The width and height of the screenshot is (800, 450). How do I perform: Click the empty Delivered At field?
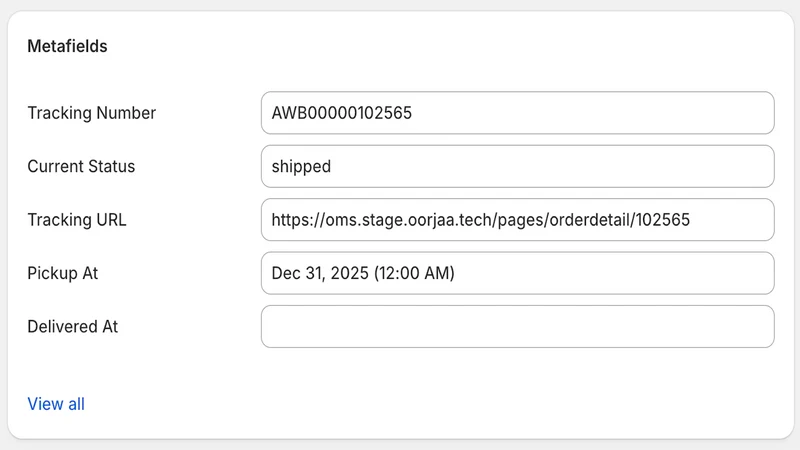point(517,327)
